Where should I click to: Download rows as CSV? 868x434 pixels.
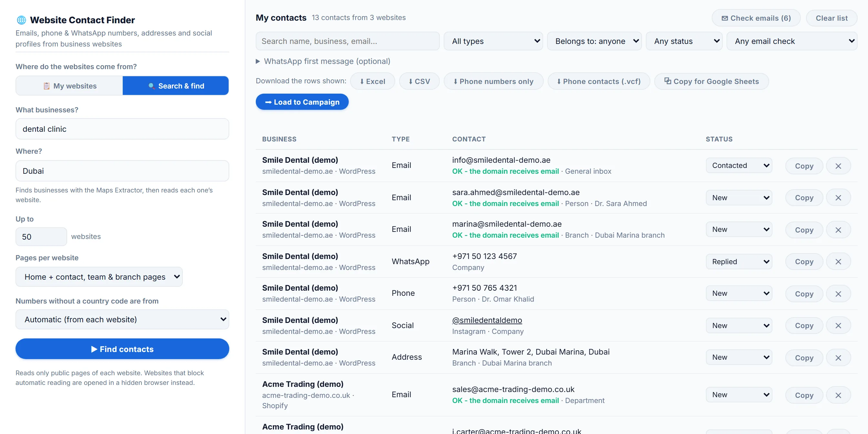coord(419,81)
